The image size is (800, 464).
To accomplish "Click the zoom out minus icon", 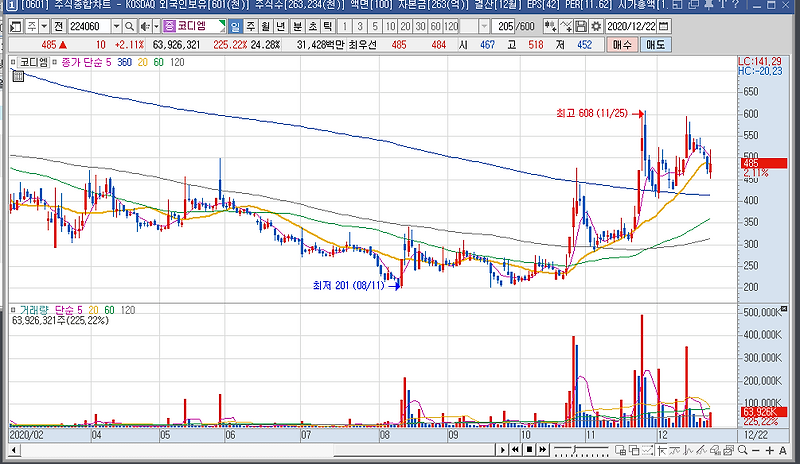I will (x=756, y=450).
